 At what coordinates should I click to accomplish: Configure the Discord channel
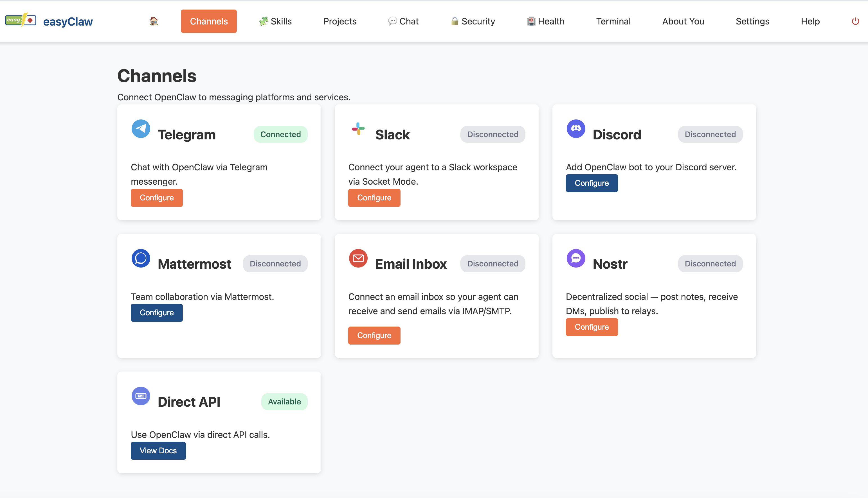592,183
